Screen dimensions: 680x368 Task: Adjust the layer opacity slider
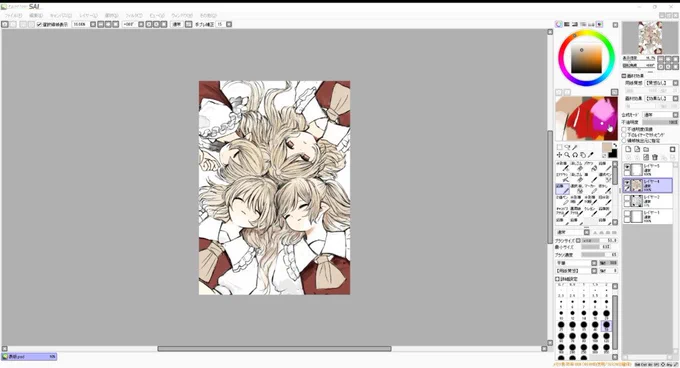[660, 122]
